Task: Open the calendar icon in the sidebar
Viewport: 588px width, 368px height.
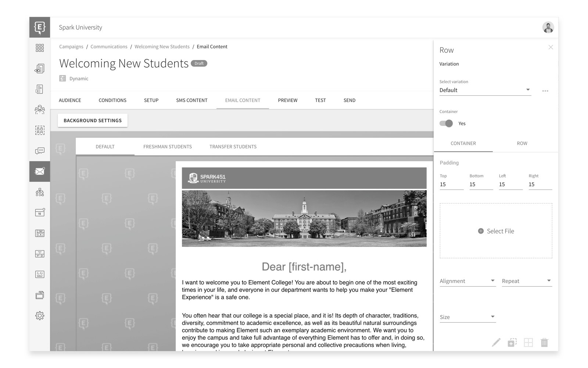Action: coord(40,212)
